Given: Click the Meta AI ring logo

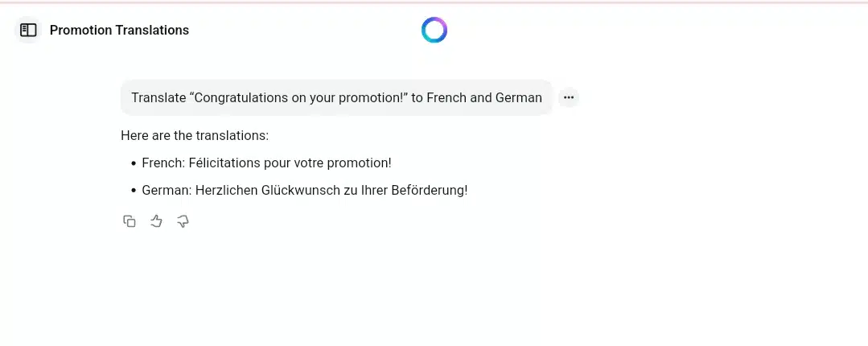Looking at the screenshot, I should [434, 30].
